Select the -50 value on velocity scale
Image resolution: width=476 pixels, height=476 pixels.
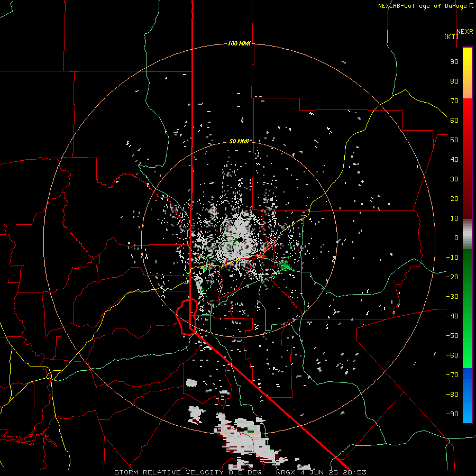[x=452, y=336]
